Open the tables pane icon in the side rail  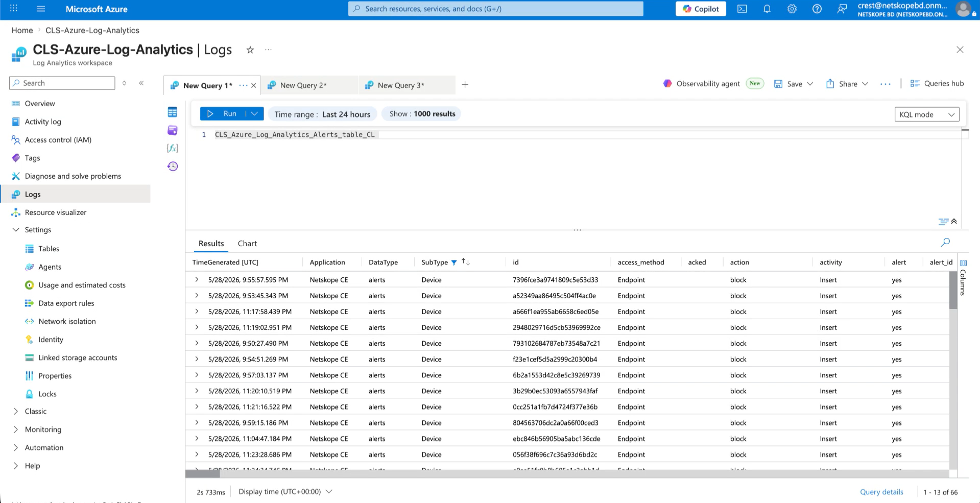[173, 112]
